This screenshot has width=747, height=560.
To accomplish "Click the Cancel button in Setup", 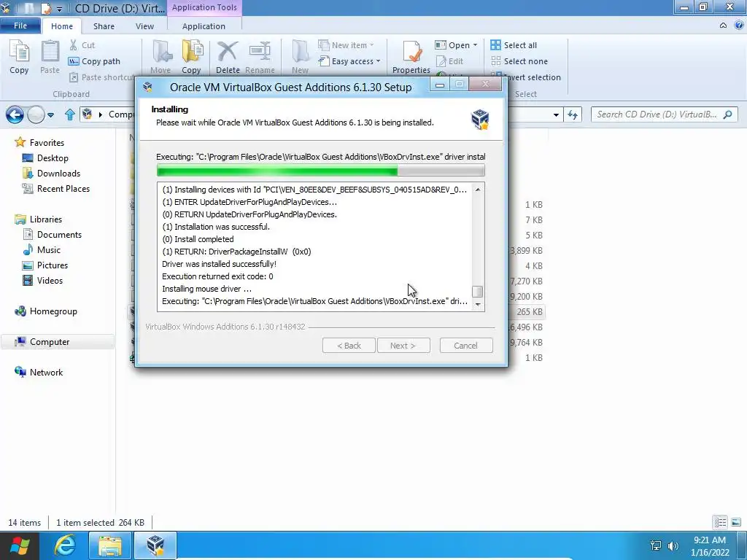I will coord(466,346).
